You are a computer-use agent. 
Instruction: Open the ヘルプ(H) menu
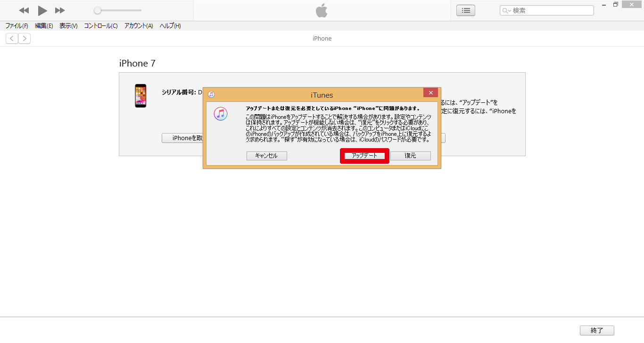[170, 26]
